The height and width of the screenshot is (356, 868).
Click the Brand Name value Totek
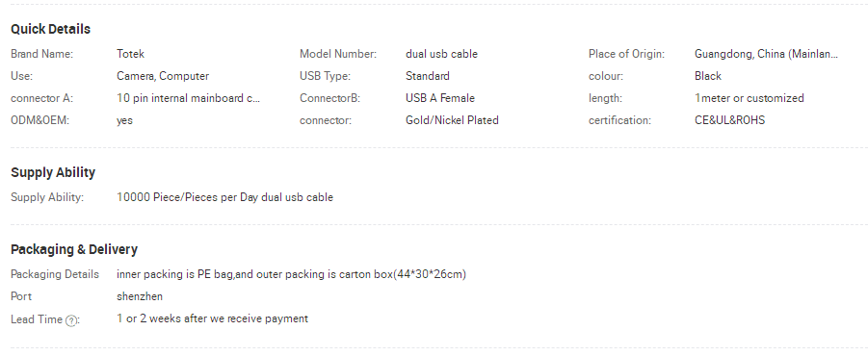pos(131,54)
